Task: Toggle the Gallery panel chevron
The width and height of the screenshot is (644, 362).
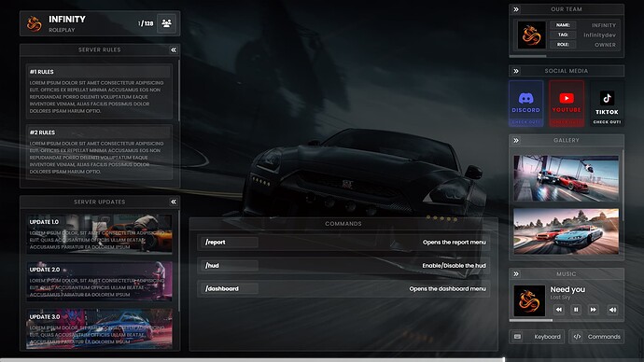Action: pyautogui.click(x=516, y=140)
